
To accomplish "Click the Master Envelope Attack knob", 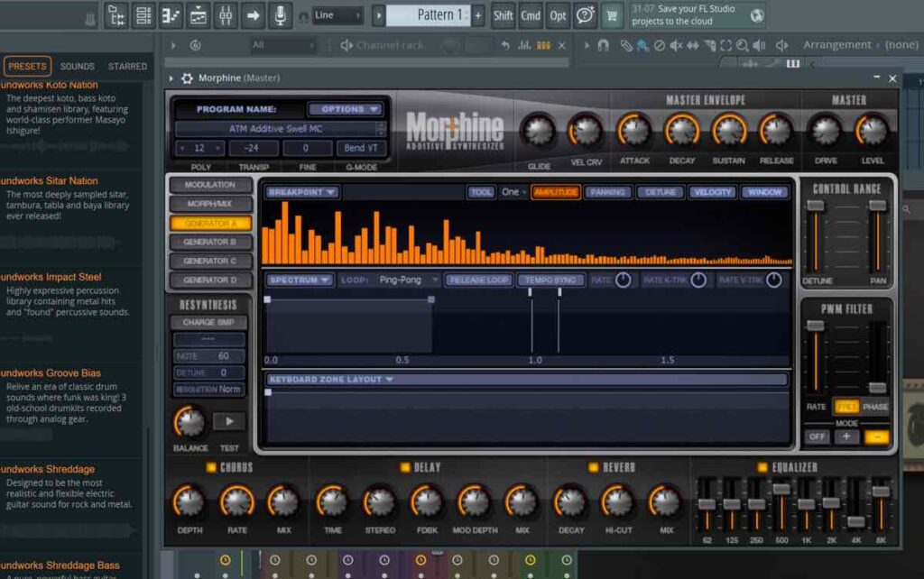I will click(x=634, y=130).
